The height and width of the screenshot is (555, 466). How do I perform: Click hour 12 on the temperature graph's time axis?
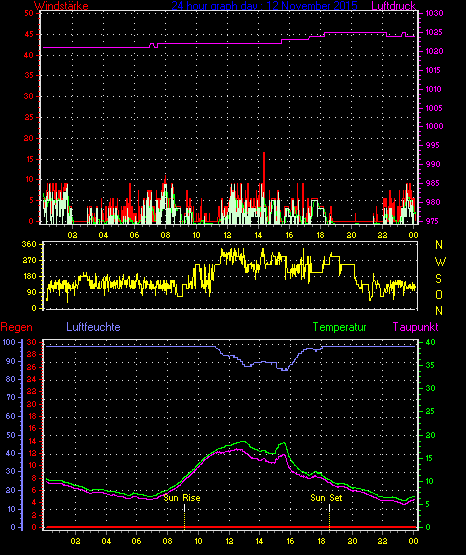(229, 541)
